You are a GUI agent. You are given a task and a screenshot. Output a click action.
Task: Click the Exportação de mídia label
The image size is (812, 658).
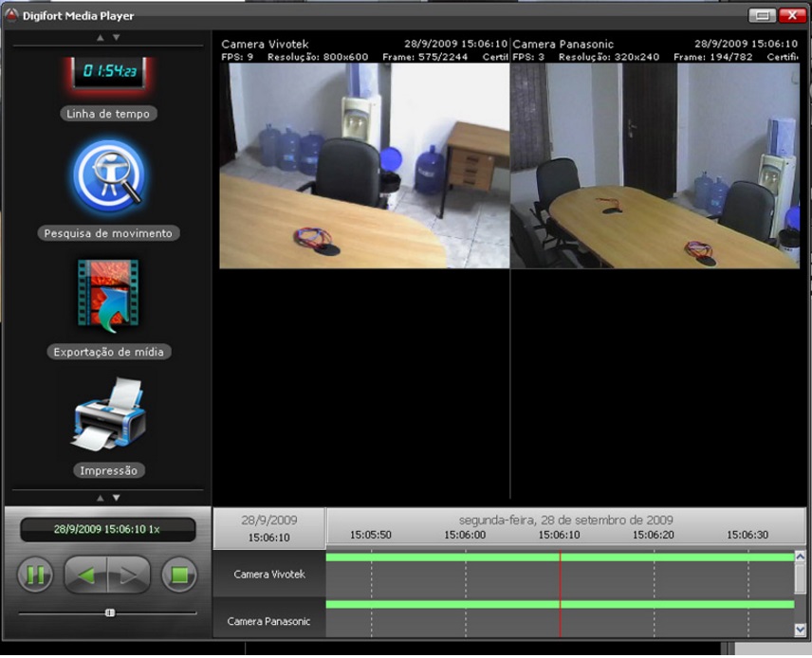108,352
